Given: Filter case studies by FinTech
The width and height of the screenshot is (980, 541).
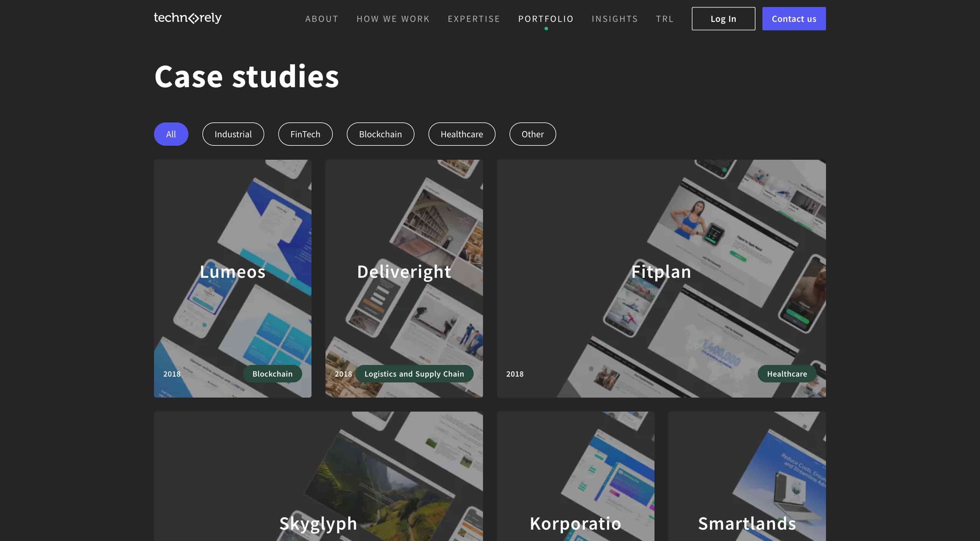Looking at the screenshot, I should pyautogui.click(x=305, y=134).
